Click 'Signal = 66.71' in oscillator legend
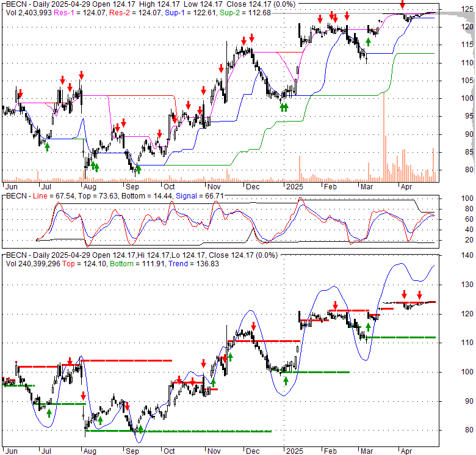Viewport: 476px width, 455px height. click(x=200, y=196)
